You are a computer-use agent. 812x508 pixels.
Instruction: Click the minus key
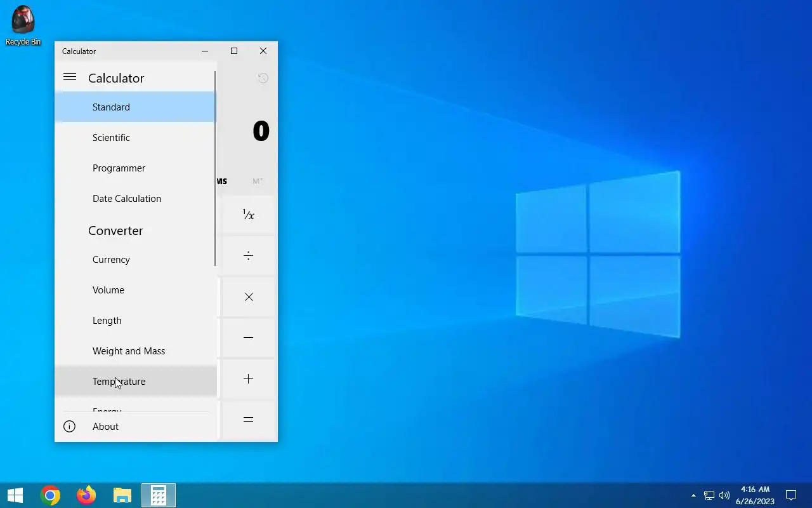pyautogui.click(x=248, y=337)
